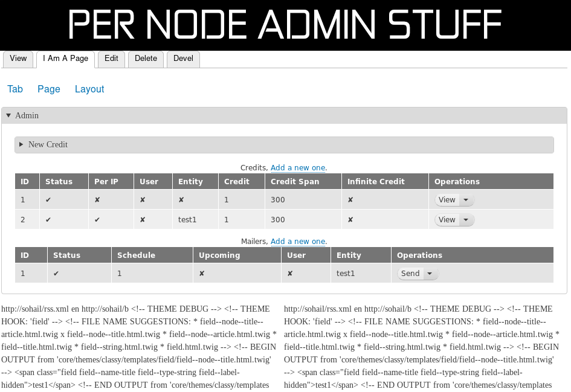Open the Devel tab
The height and width of the screenshot is (392, 571).
click(x=183, y=59)
